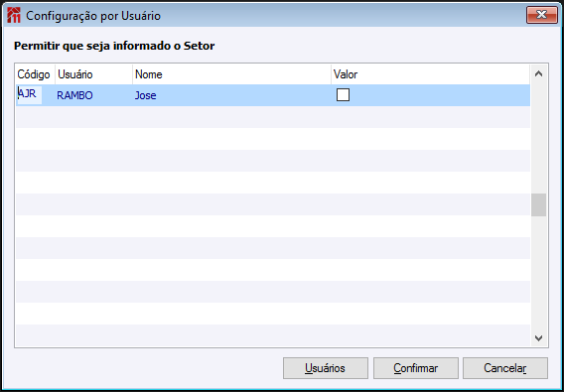This screenshot has height=392, width=564.
Task: Close the Configuração por Usuário dialog
Action: coord(542,15)
